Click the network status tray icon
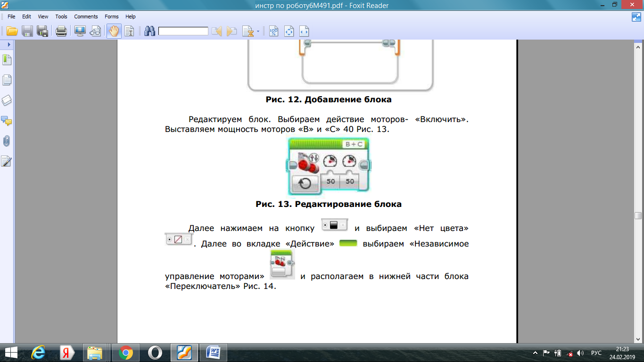Image resolution: width=644 pixels, height=362 pixels. (x=569, y=353)
